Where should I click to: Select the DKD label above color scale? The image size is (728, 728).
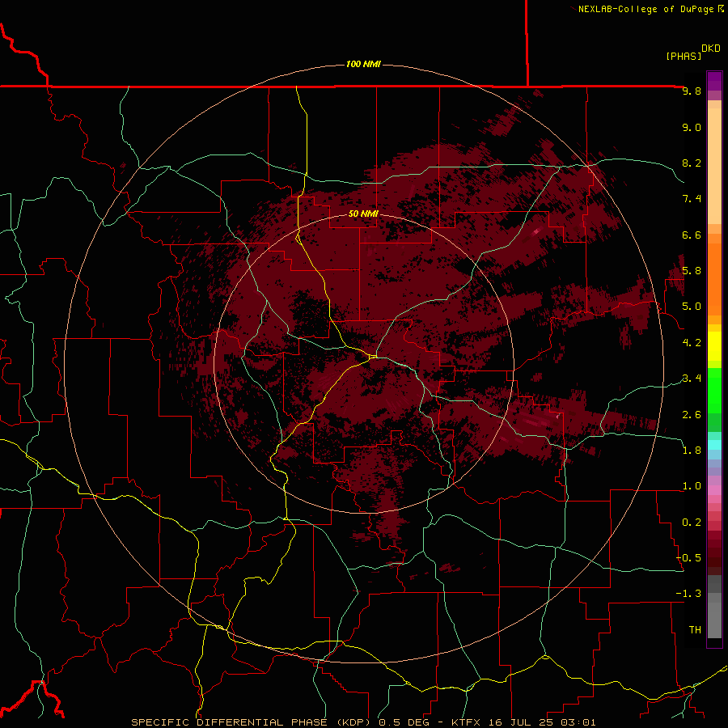point(710,49)
